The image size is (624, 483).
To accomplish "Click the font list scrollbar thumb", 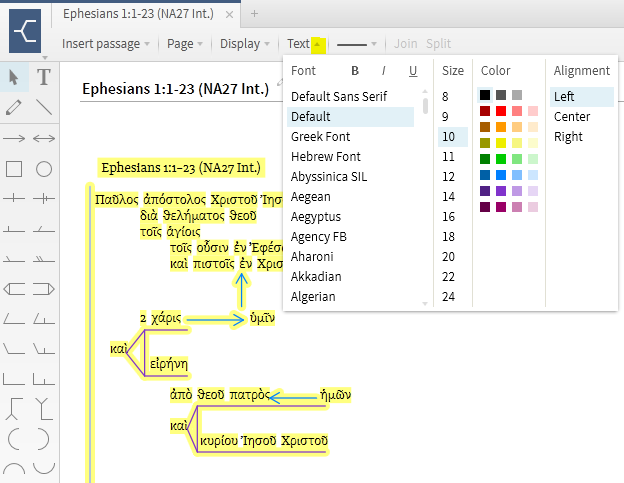I will click(x=425, y=106).
